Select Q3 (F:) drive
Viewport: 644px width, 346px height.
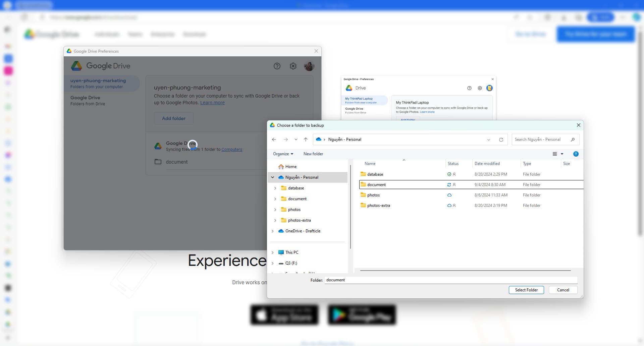(x=291, y=263)
